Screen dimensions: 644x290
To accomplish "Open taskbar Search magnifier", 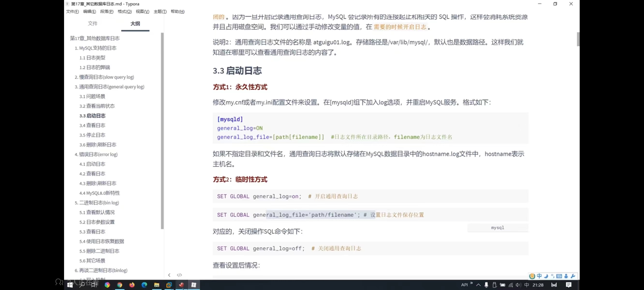I will click(82, 285).
